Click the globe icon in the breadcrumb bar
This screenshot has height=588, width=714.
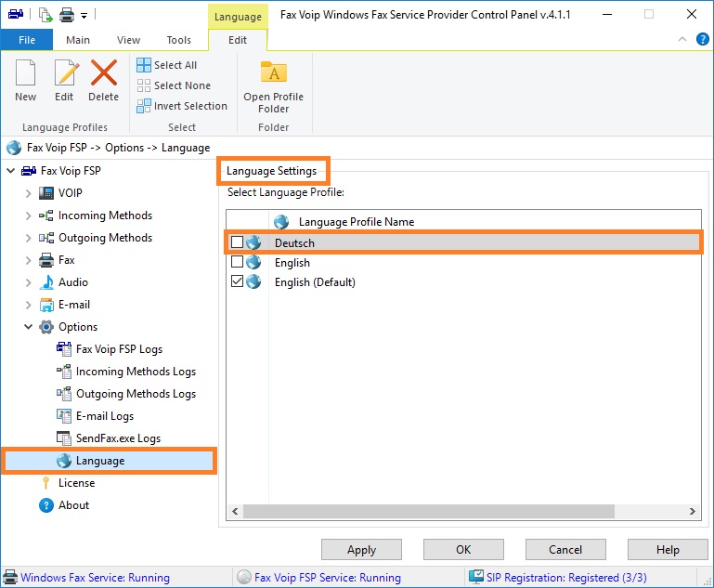pyautogui.click(x=14, y=148)
